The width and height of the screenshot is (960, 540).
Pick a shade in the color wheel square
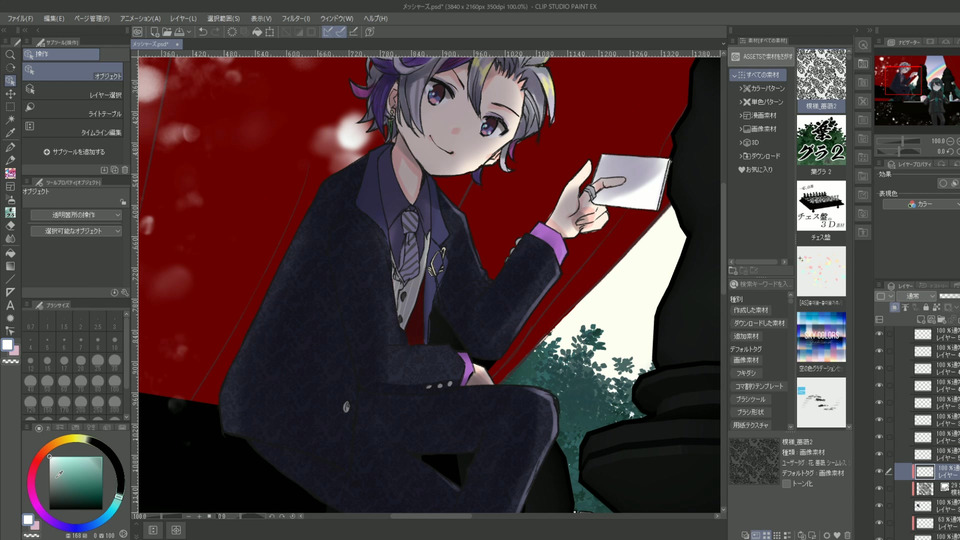click(76, 482)
